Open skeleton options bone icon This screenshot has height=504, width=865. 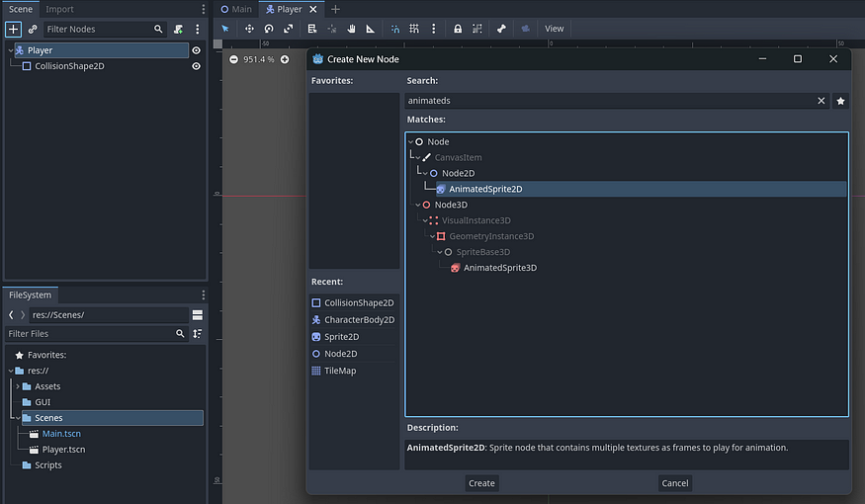click(x=501, y=29)
